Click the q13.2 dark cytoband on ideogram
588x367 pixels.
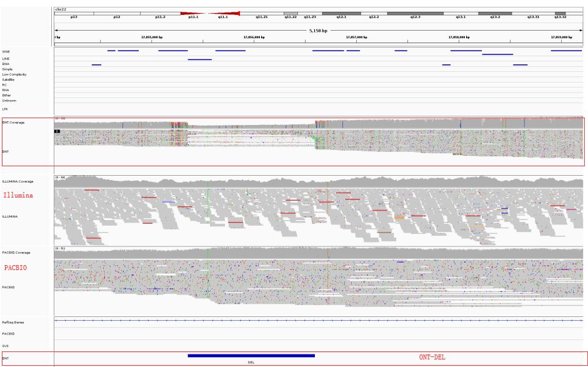(494, 13)
